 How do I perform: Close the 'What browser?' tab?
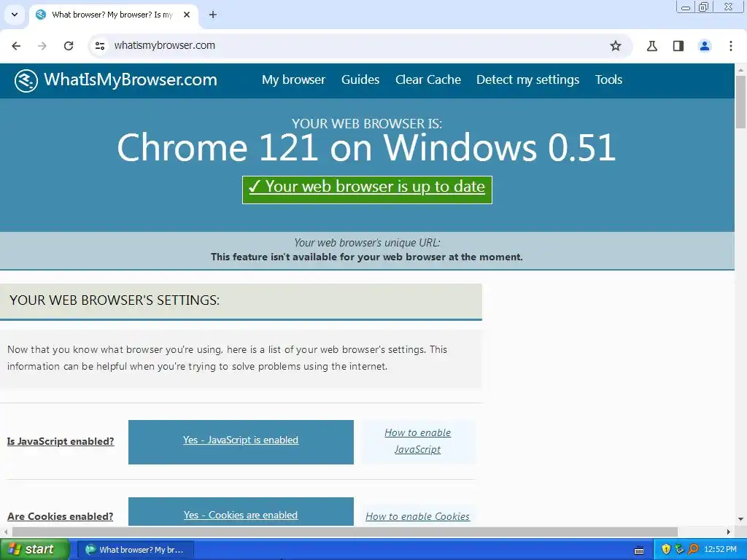pos(187,15)
